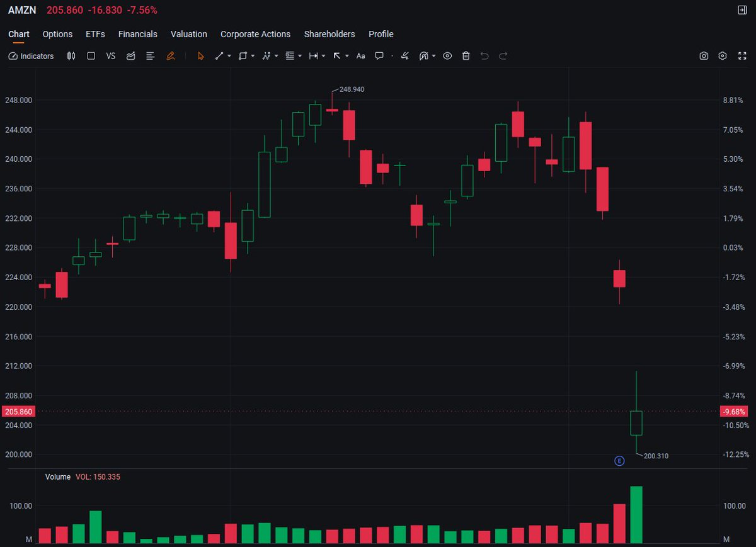This screenshot has height=547, width=756.
Task: Open the Valuation tab
Action: (x=189, y=34)
